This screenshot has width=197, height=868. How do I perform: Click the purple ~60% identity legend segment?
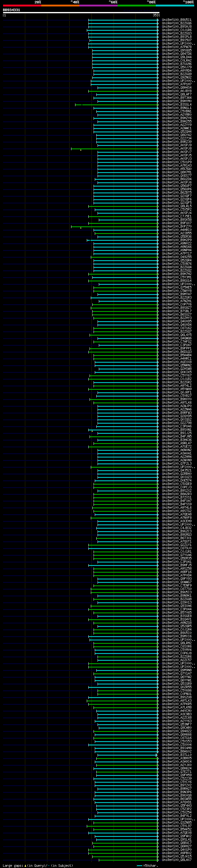(98, 6)
